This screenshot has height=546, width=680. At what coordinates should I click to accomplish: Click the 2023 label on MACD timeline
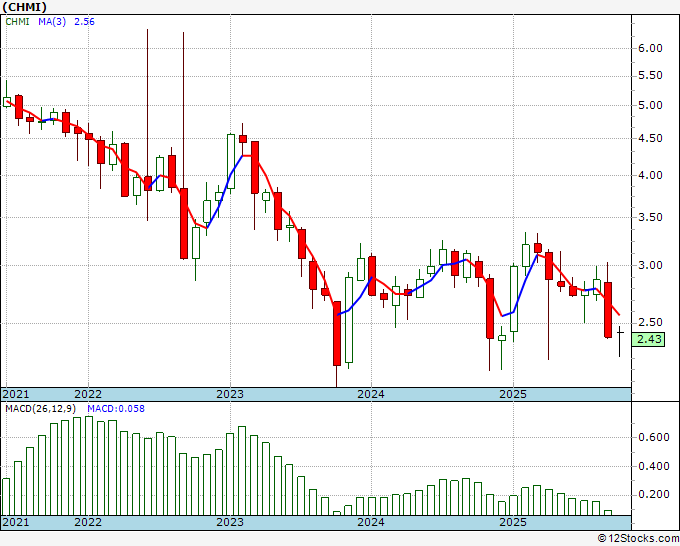[x=230, y=522]
